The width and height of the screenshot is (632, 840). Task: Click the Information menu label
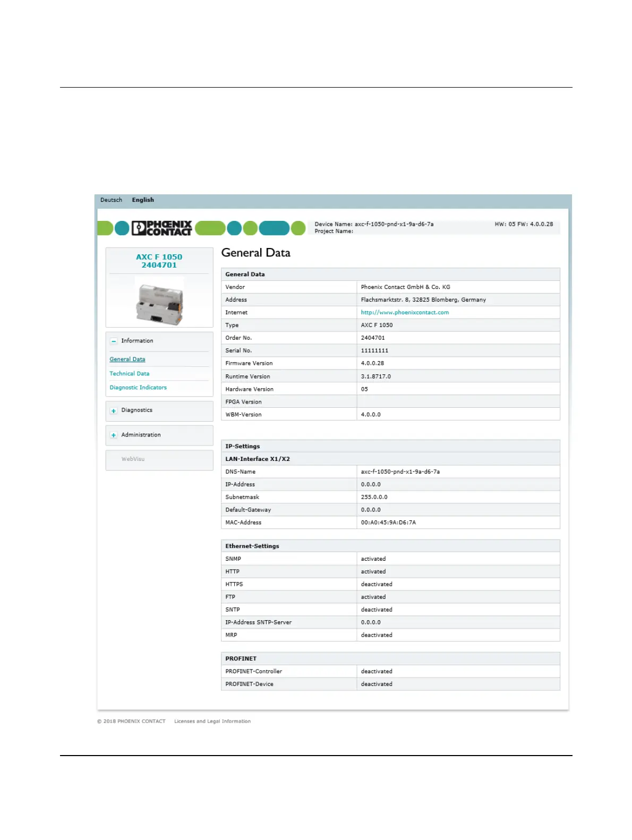point(137,341)
